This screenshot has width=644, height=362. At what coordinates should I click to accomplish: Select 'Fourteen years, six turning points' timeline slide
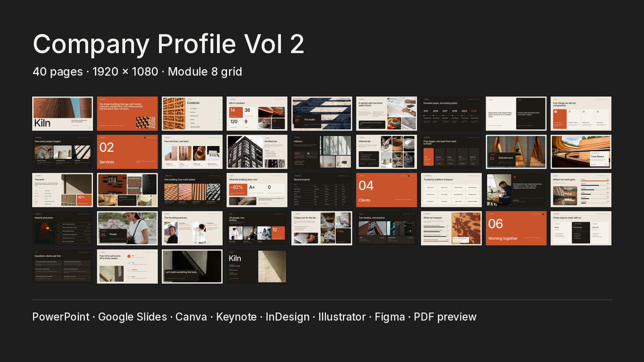click(x=451, y=113)
